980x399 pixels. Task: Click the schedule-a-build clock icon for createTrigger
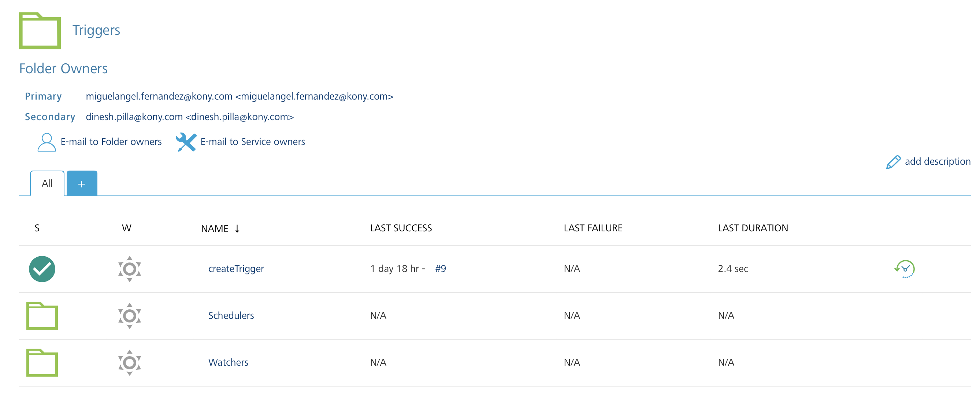(x=904, y=269)
